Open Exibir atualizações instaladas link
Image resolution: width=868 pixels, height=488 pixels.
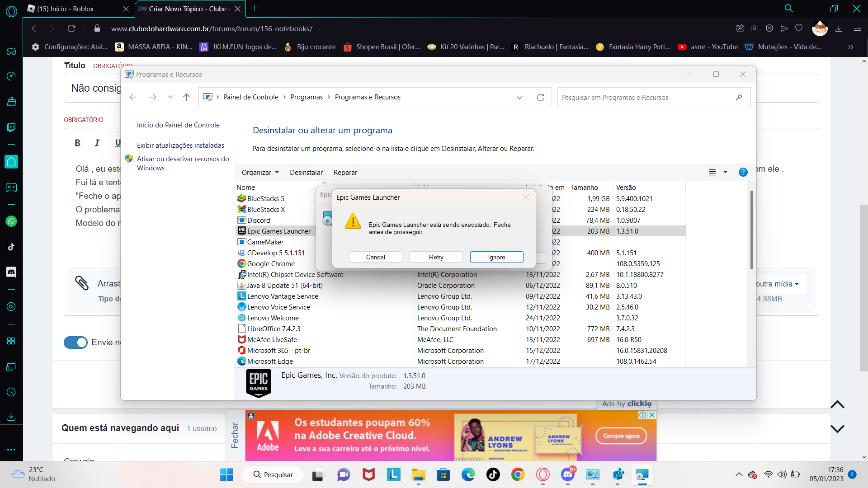click(x=180, y=145)
